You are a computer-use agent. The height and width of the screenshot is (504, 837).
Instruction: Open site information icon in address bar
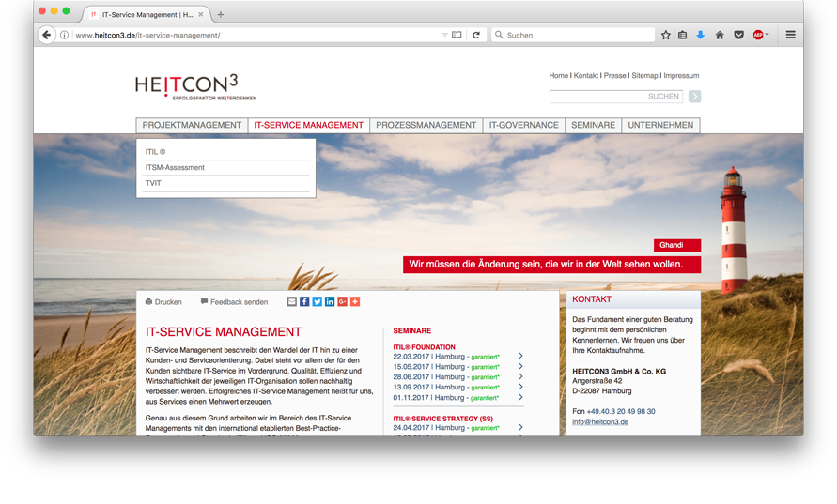pos(65,36)
